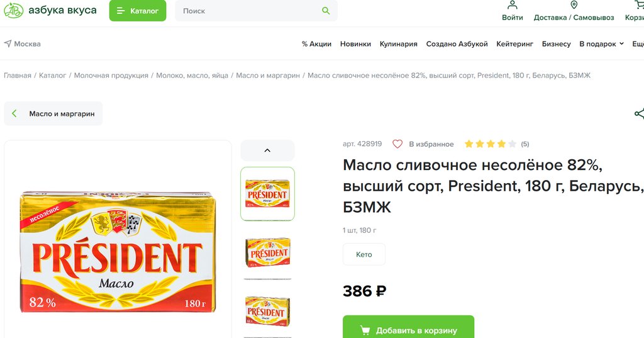The height and width of the screenshot is (338, 644).
Task: Click the back arrow next to Масло и маргарин
Action: pos(14,114)
